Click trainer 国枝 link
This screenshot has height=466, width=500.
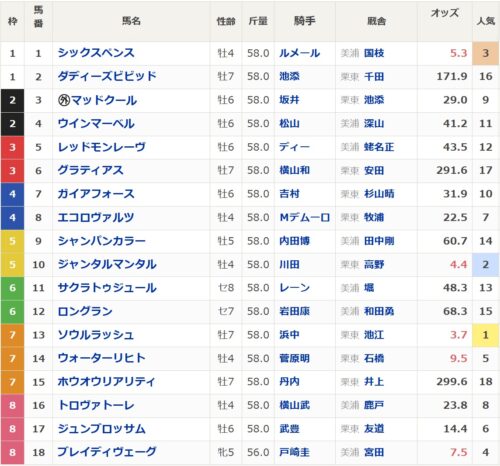click(x=374, y=53)
